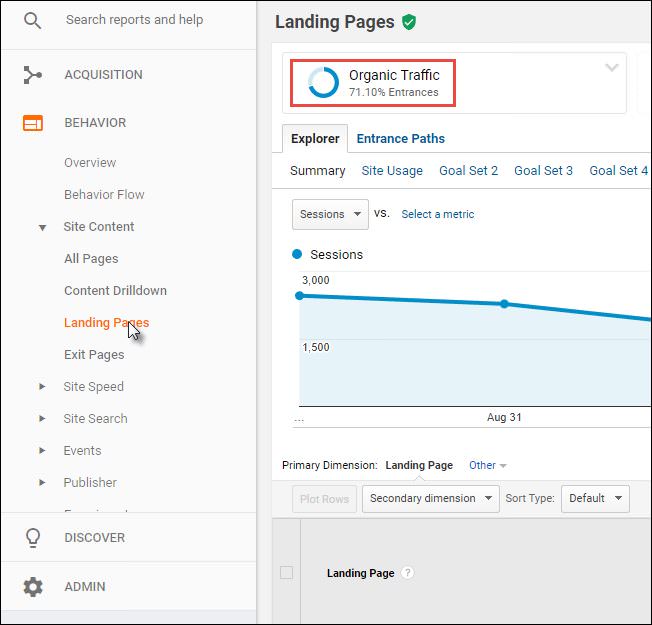Click the Aug 31 data point on chart
This screenshot has height=625, width=652.
click(504, 304)
